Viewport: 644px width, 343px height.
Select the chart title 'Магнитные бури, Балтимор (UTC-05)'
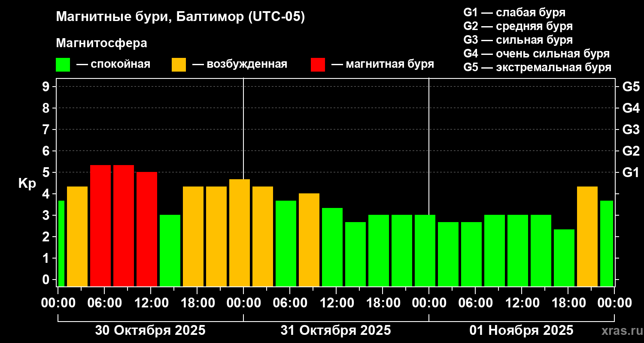pos(180,17)
